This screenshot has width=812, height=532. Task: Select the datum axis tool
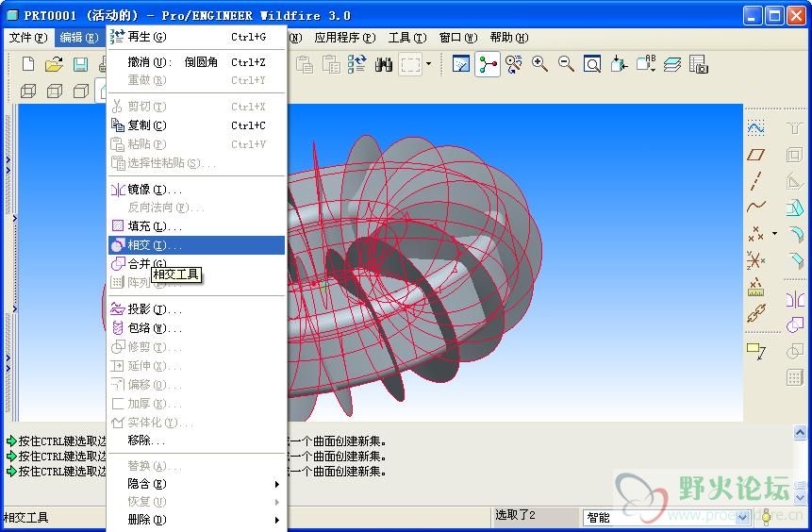[x=755, y=181]
